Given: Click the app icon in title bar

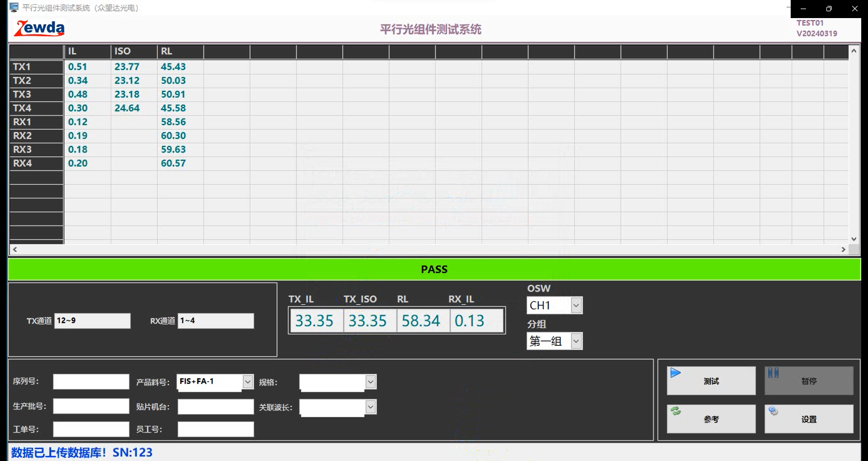Looking at the screenshot, I should 14,8.
